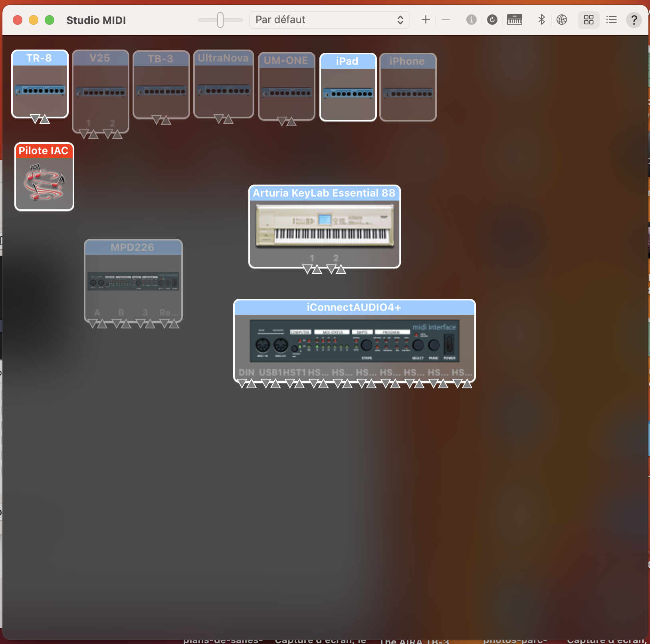The width and height of the screenshot is (650, 644).
Task: Select the UM-ONE interface device
Action: [287, 86]
